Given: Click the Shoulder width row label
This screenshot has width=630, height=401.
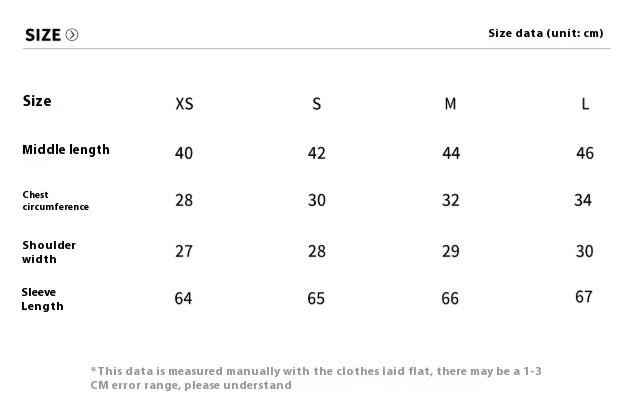Looking at the screenshot, I should point(49,252).
